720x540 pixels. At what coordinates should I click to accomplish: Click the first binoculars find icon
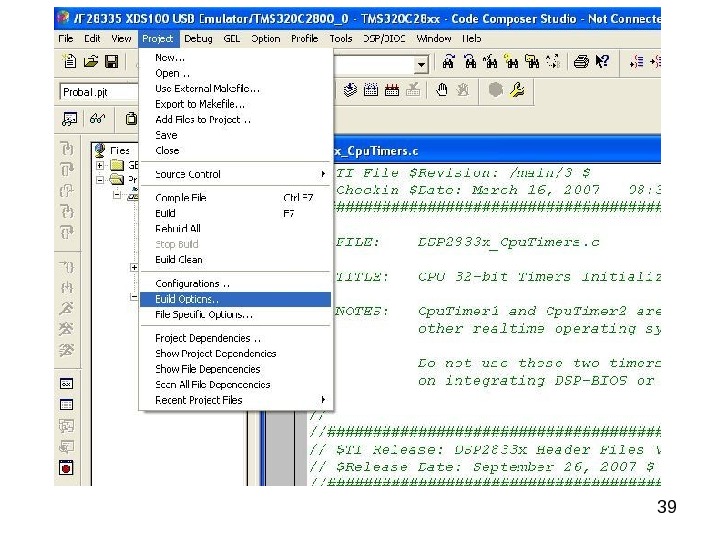[x=448, y=62]
